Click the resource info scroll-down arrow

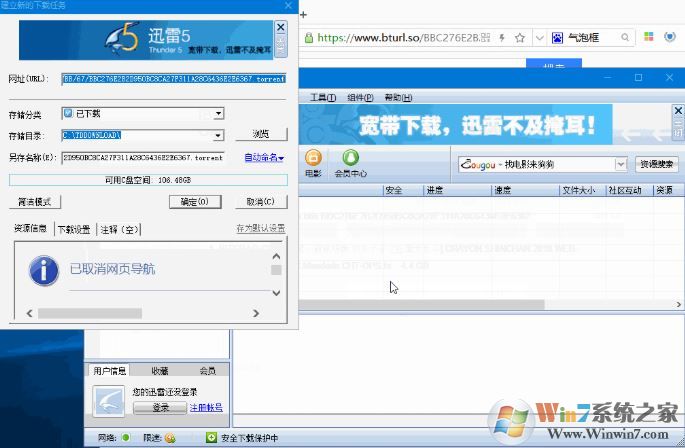[x=276, y=293]
